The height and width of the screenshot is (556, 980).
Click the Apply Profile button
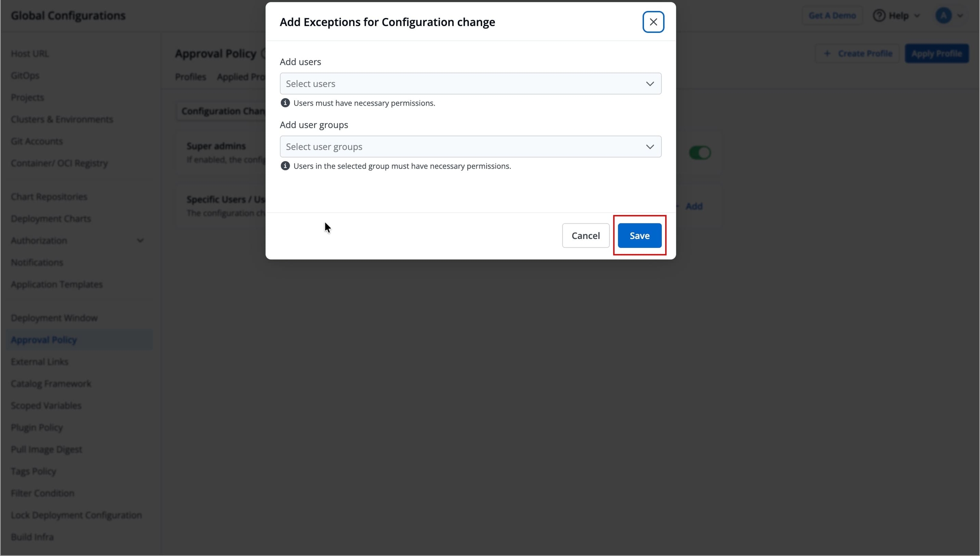pos(936,54)
